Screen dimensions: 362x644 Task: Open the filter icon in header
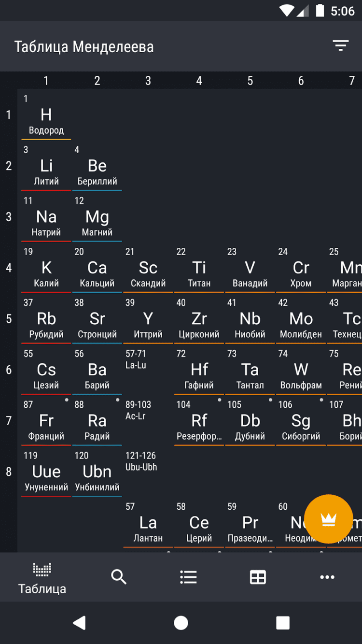(340, 46)
